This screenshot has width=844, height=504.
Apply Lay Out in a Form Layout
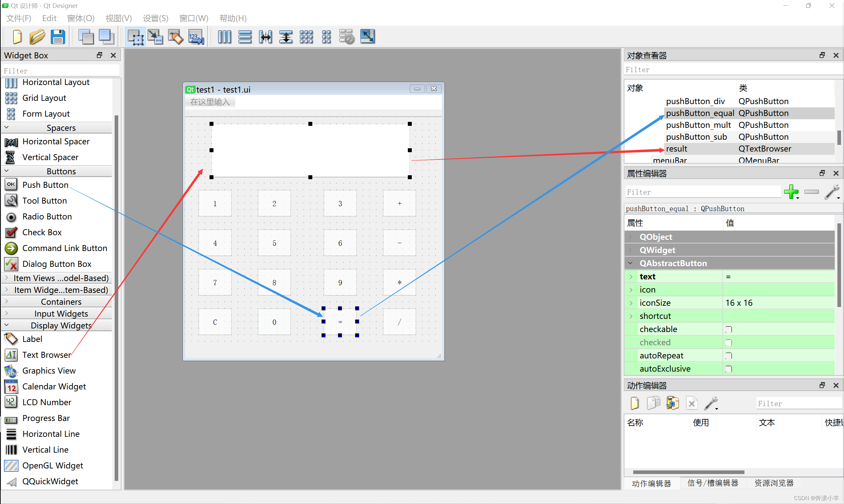tap(326, 37)
